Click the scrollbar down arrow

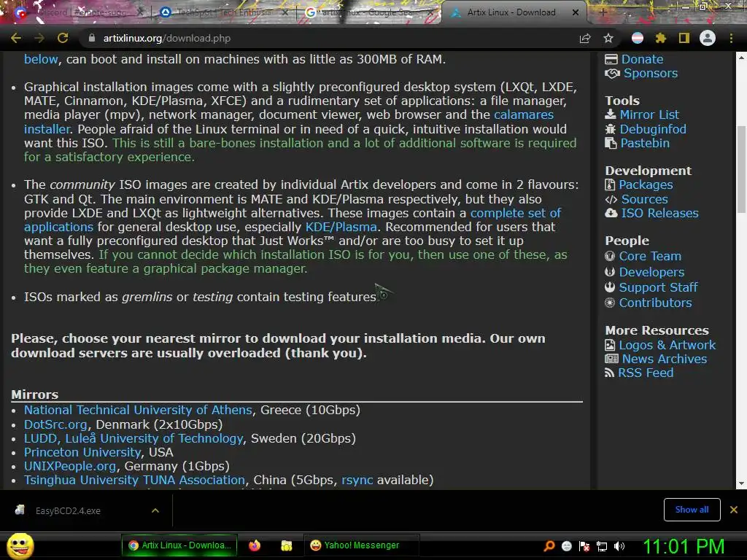(x=741, y=483)
